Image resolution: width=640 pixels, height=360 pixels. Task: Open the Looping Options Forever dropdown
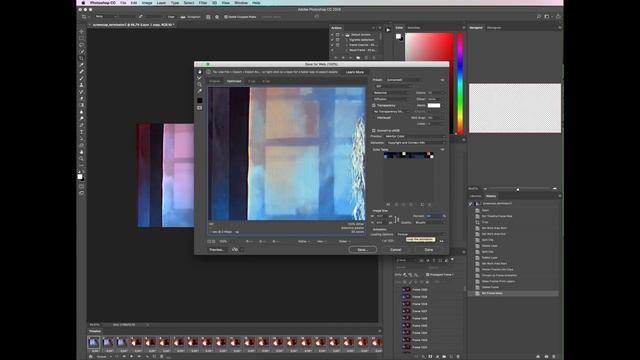420,235
